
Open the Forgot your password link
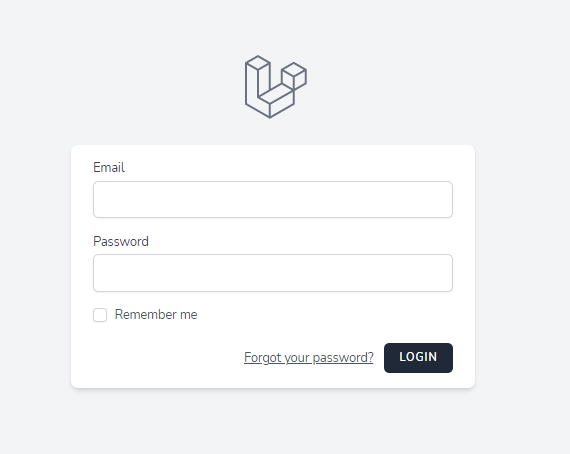[x=309, y=358]
